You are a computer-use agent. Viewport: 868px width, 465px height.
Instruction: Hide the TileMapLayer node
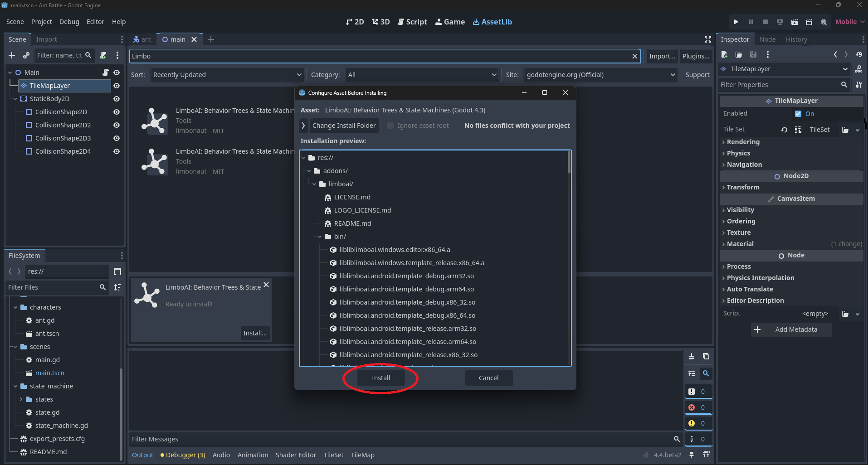click(117, 86)
